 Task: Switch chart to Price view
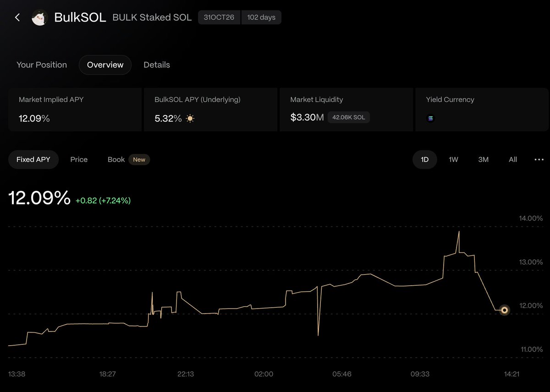tap(79, 160)
